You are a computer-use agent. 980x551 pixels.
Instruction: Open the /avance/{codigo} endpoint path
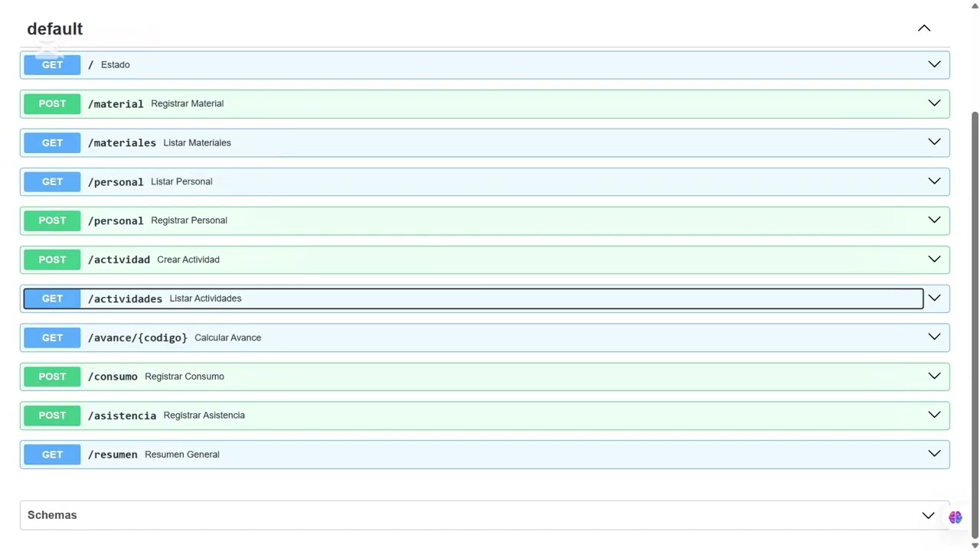[137, 338]
